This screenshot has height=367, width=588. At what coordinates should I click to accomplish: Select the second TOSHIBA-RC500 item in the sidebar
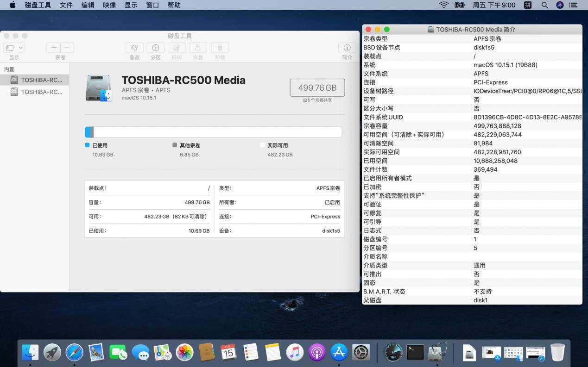[x=42, y=92]
